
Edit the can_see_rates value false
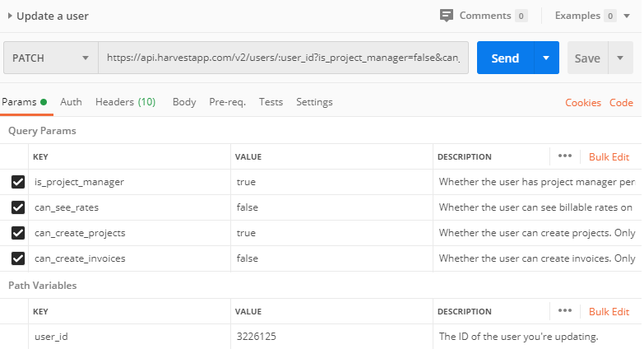[331, 207]
